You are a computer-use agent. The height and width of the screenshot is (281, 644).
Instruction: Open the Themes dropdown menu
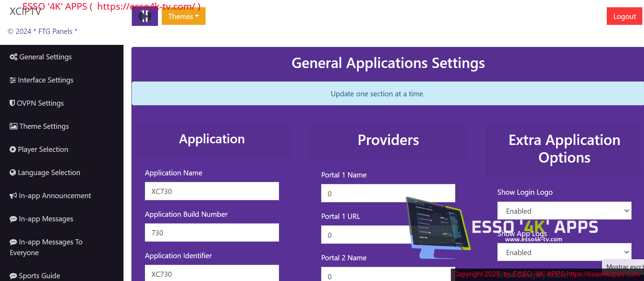pos(184,16)
